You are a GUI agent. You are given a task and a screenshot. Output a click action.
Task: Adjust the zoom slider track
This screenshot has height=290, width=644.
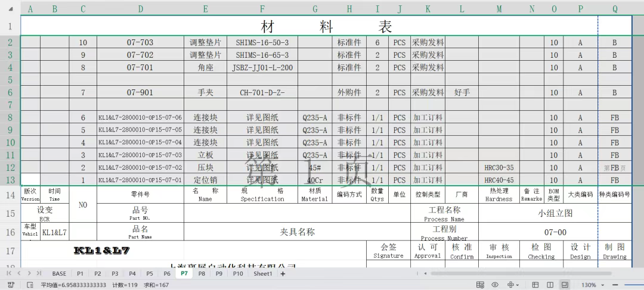point(634,285)
